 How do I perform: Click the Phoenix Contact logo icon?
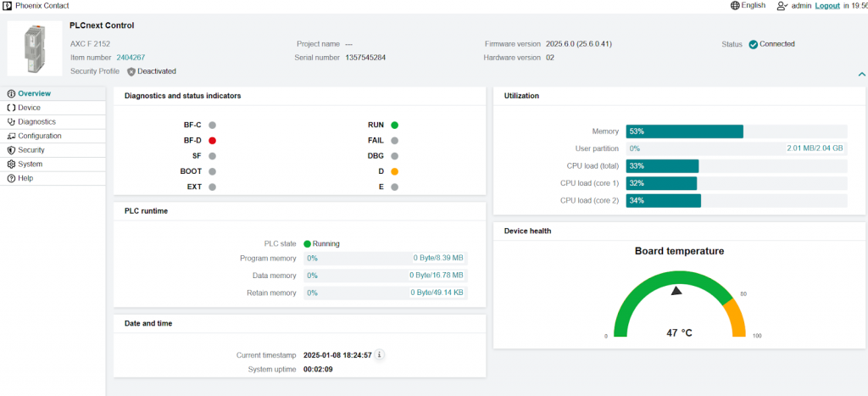[x=7, y=5]
